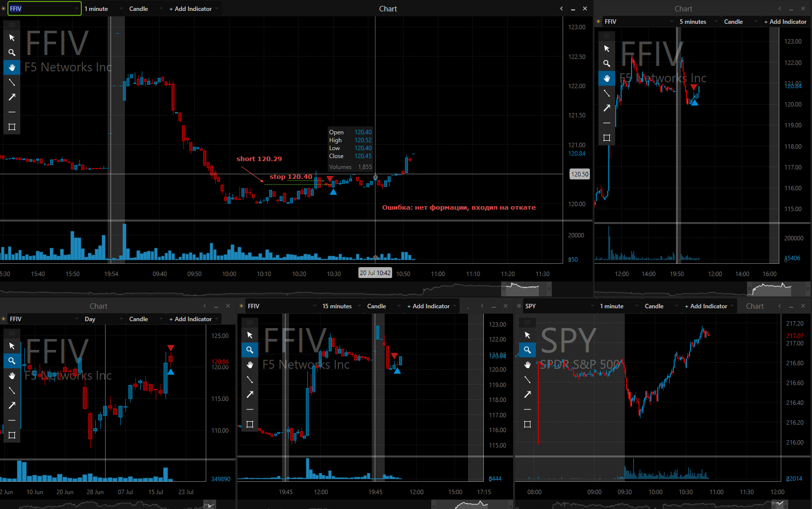Screen dimensions: 812x509
Task: Open the 1 minute timeframe dropdown in the SPY chart
Action: (619, 306)
